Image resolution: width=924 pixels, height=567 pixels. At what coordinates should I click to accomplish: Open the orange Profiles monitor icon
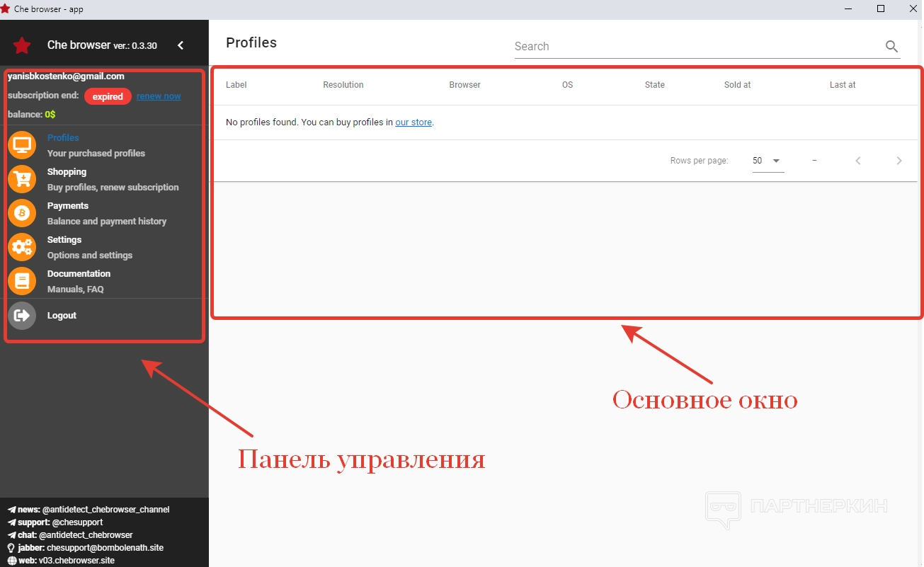pyautogui.click(x=22, y=145)
